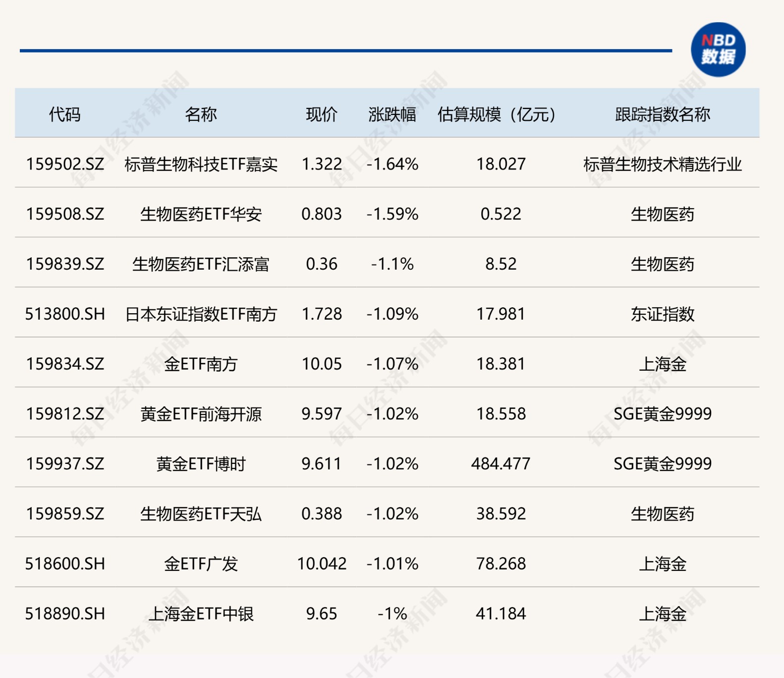Click the 484.477 scale value
This screenshot has width=784, height=678.
click(x=501, y=464)
